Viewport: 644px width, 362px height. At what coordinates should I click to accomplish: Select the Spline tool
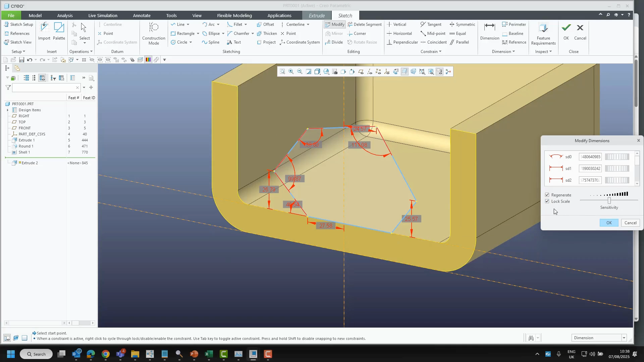(x=211, y=42)
